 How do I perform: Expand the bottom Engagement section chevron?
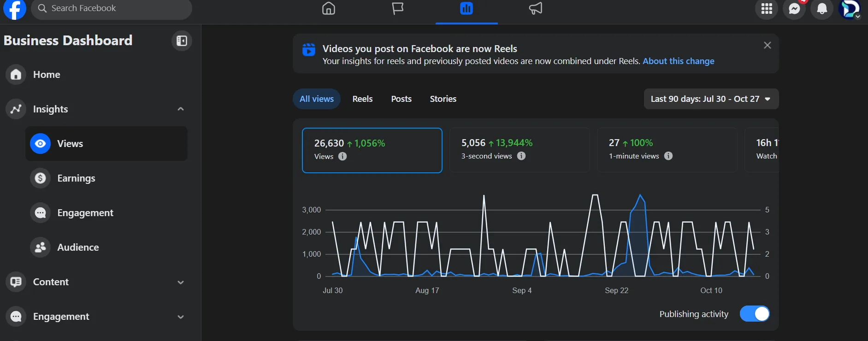(x=181, y=317)
